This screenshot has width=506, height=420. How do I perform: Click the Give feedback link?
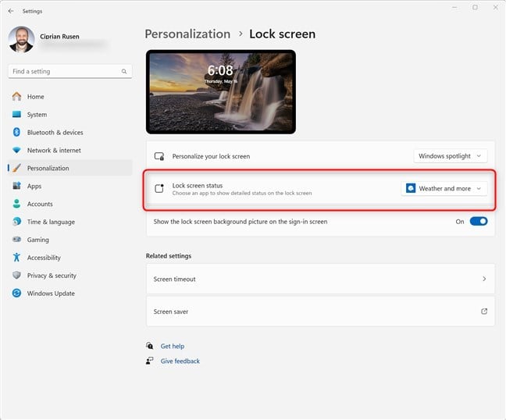(180, 361)
